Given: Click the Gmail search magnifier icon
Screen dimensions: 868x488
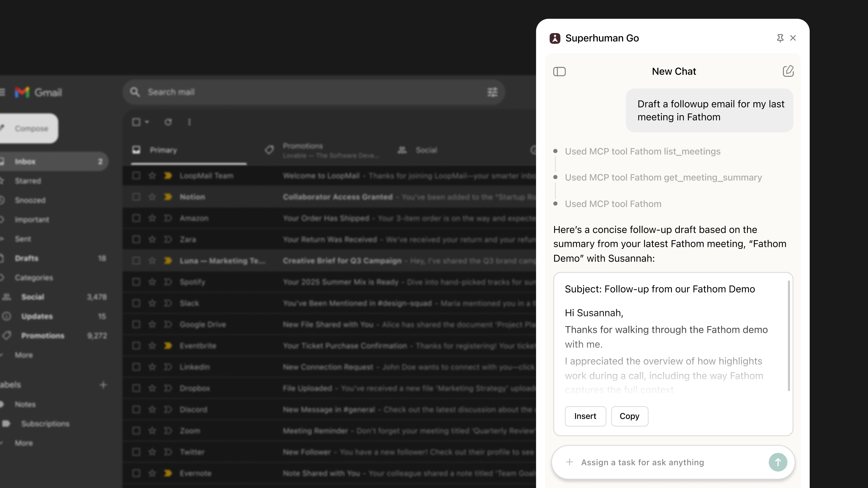Looking at the screenshot, I should pos(135,92).
